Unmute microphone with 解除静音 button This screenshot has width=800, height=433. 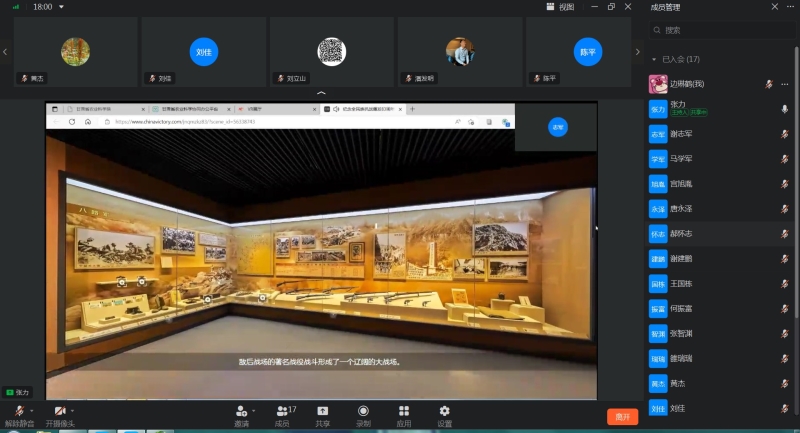[18, 412]
